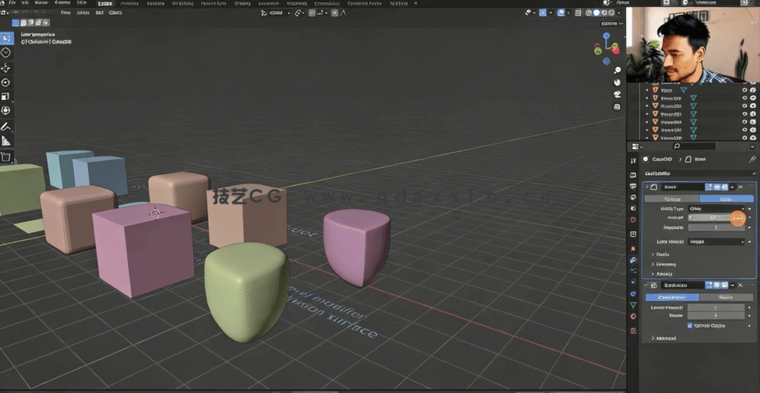Select the Select Box tool
This screenshot has width=760, height=393.
(6, 38)
